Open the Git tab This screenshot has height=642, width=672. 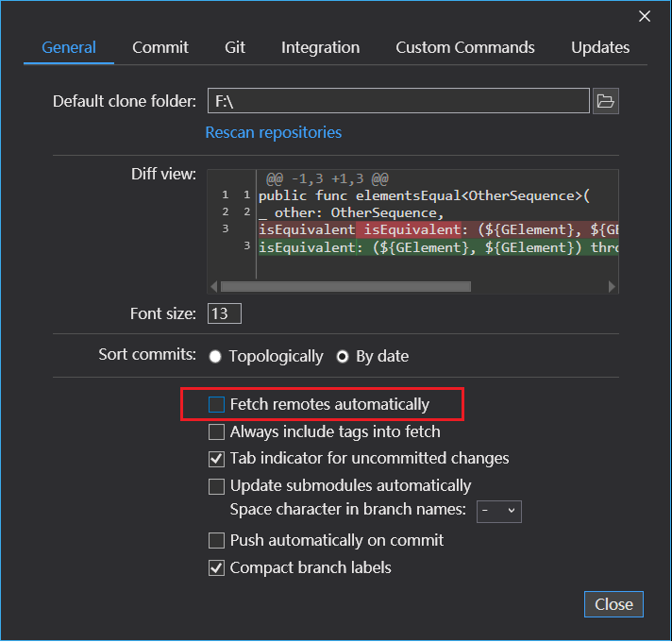[235, 47]
